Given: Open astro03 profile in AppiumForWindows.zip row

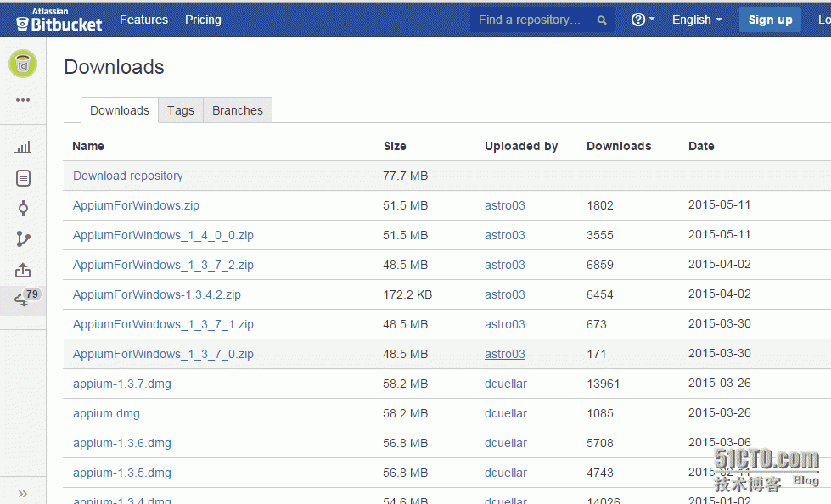Looking at the screenshot, I should (504, 205).
